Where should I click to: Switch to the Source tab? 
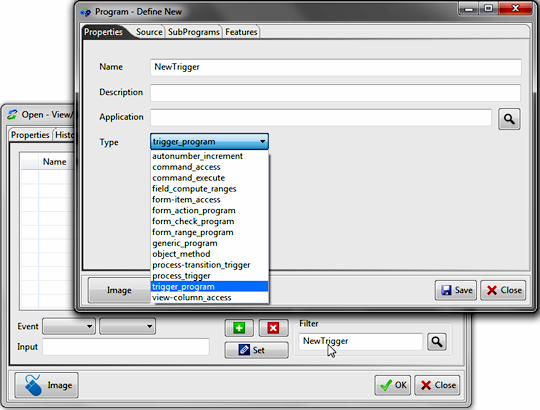149,32
